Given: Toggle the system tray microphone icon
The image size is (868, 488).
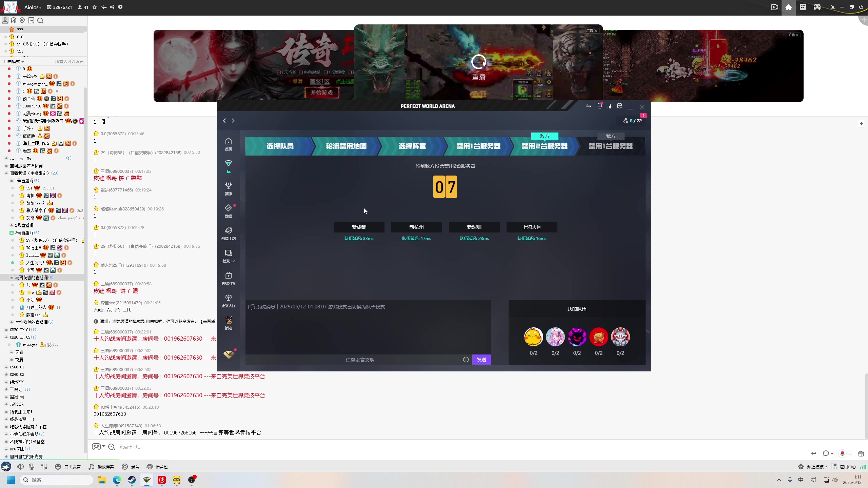Looking at the screenshot, I should tap(790, 480).
